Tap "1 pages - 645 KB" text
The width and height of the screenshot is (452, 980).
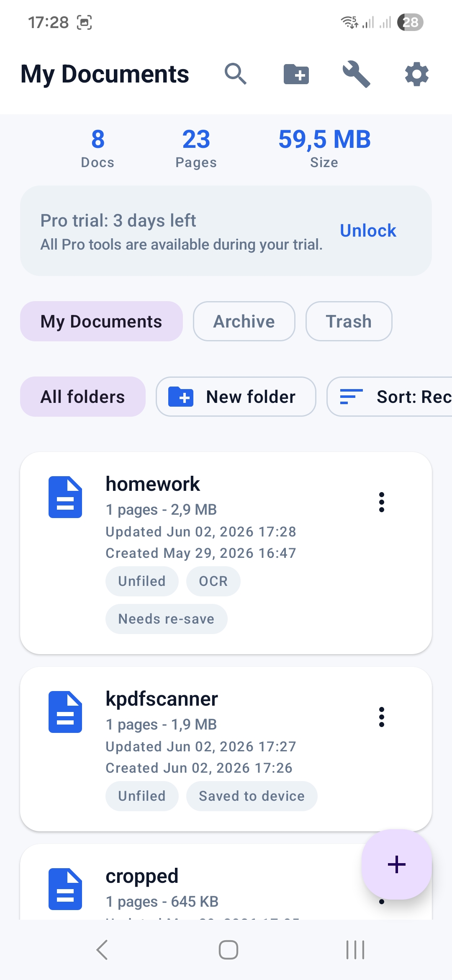click(162, 902)
